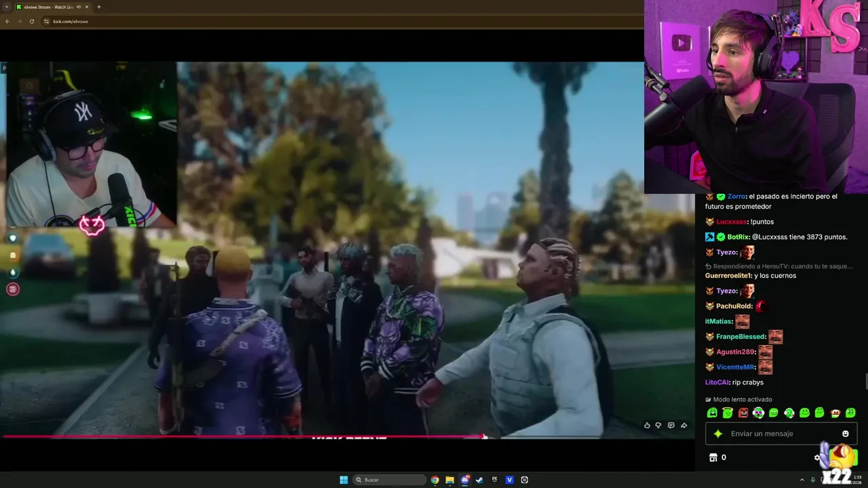The height and width of the screenshot is (488, 868).
Task: Click Guerreroelite1's username in chat
Action: tap(728, 276)
